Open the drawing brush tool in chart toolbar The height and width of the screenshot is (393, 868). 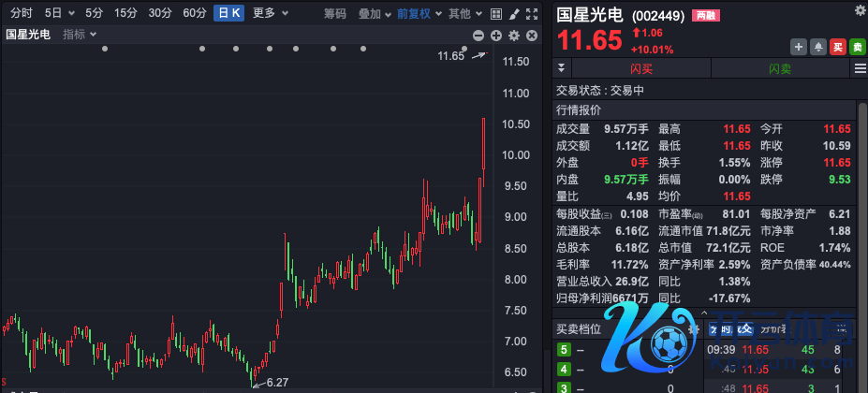click(x=513, y=13)
